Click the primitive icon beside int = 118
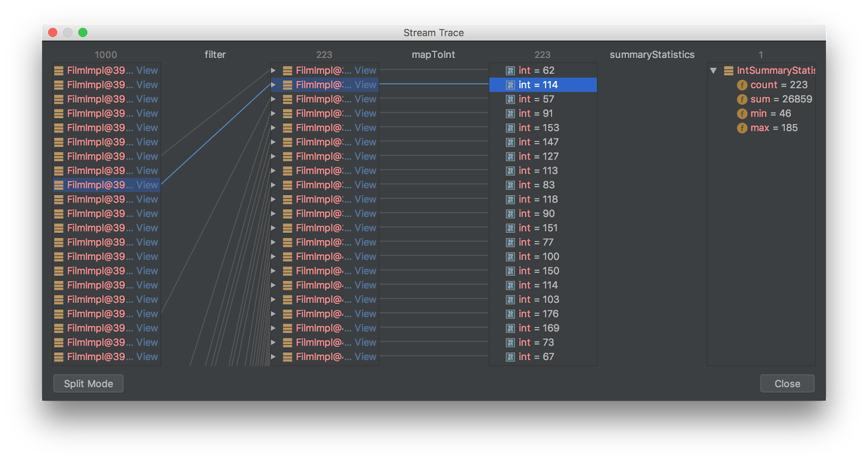The width and height of the screenshot is (868, 461). (510, 199)
